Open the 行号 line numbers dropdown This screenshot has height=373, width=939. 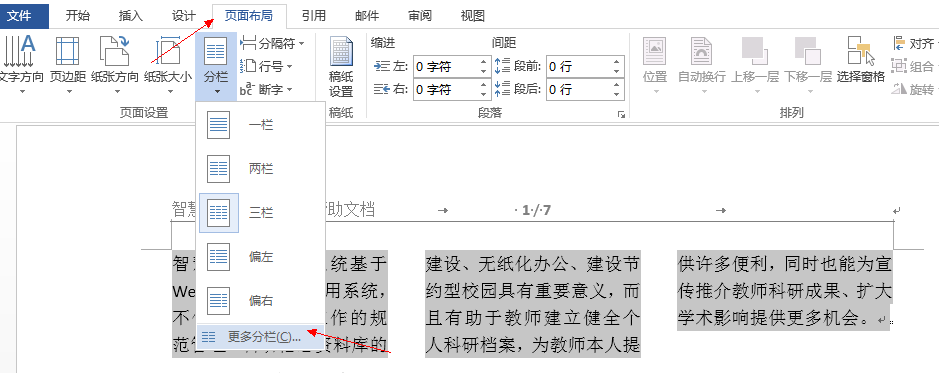[x=266, y=66]
